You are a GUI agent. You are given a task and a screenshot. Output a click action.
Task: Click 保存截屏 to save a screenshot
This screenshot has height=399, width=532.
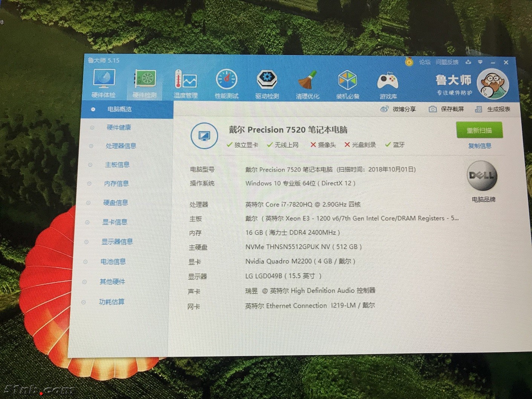coord(446,109)
